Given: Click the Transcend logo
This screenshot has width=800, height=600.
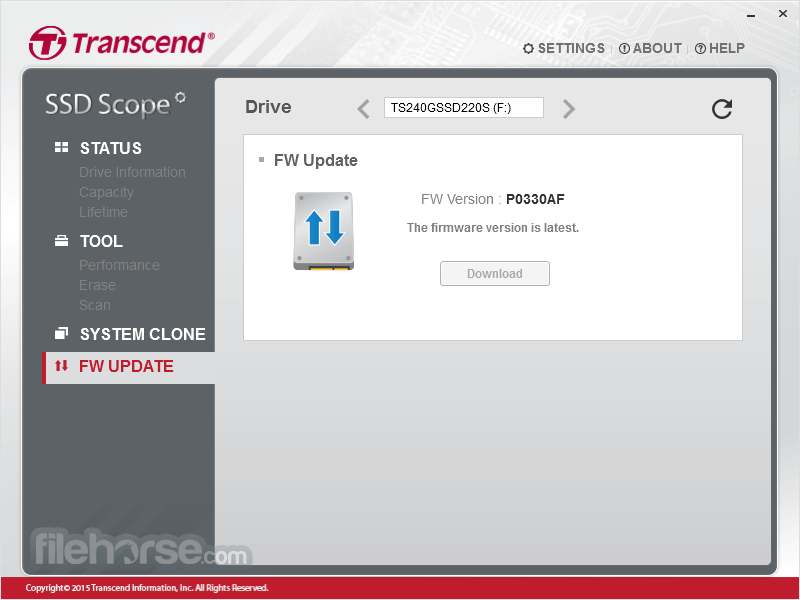Looking at the screenshot, I should [x=121, y=43].
